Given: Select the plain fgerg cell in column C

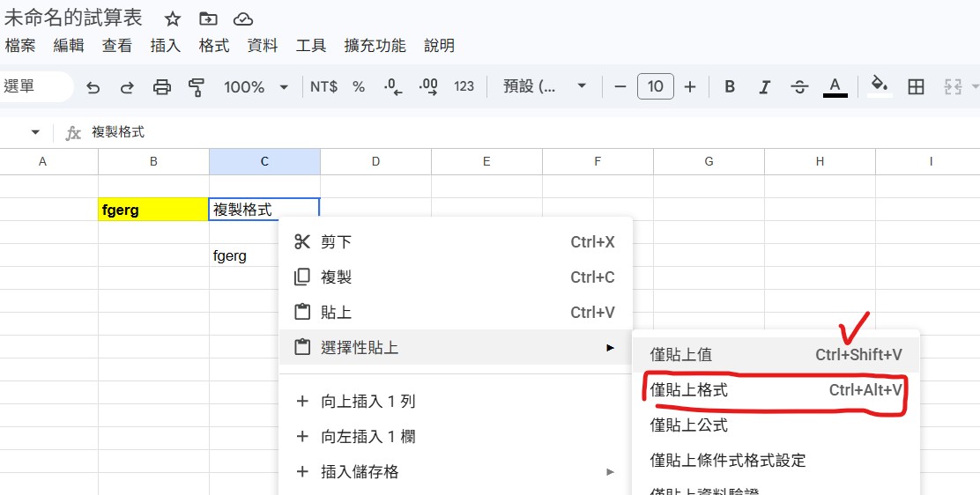Looking at the screenshot, I should [x=244, y=255].
